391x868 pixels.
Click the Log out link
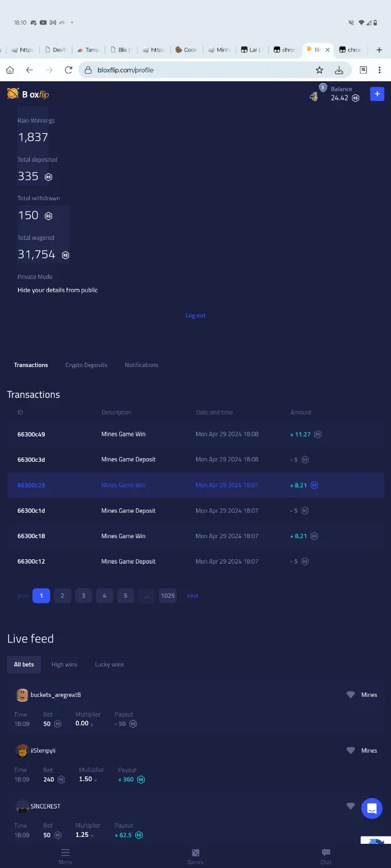pos(195,316)
